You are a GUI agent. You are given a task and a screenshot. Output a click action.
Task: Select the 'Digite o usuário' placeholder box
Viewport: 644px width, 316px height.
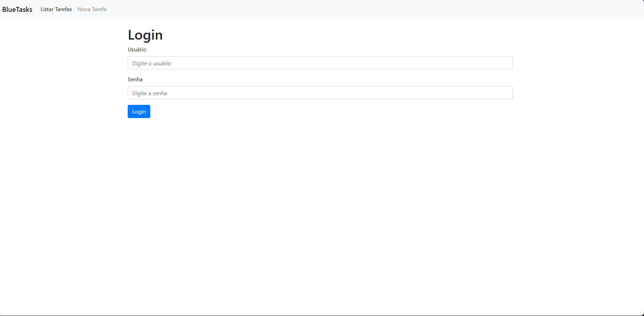click(320, 63)
